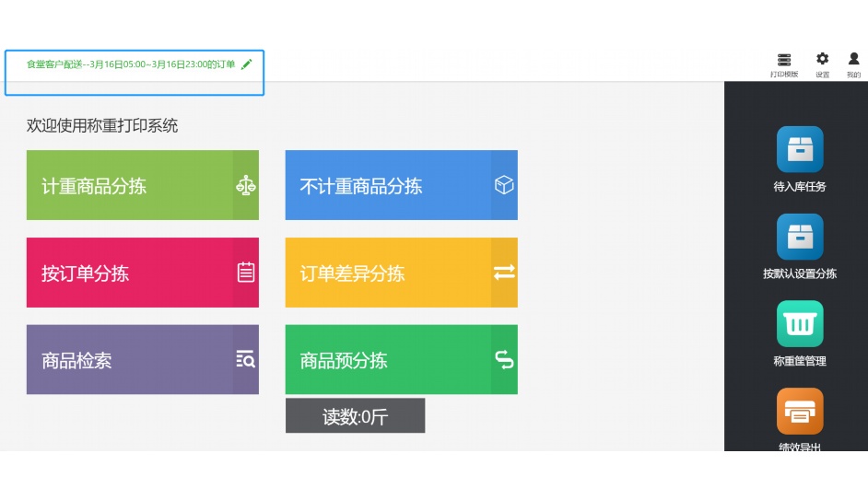Screen dimensions: 868x500
Task: Open 称重筐管理 basket icon
Action: (799, 324)
